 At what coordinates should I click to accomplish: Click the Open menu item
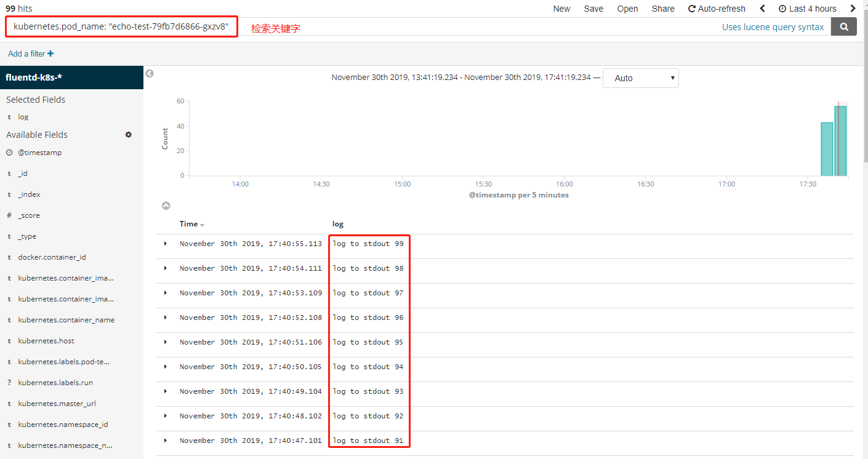[627, 8]
